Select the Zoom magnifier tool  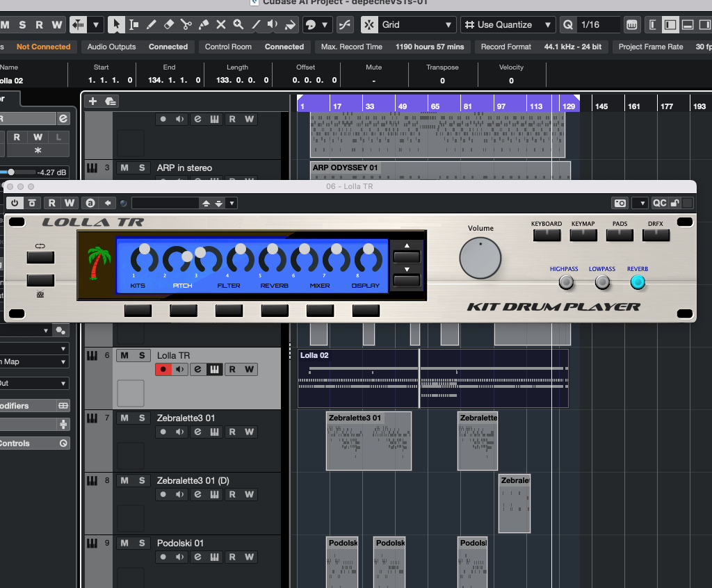coord(238,24)
